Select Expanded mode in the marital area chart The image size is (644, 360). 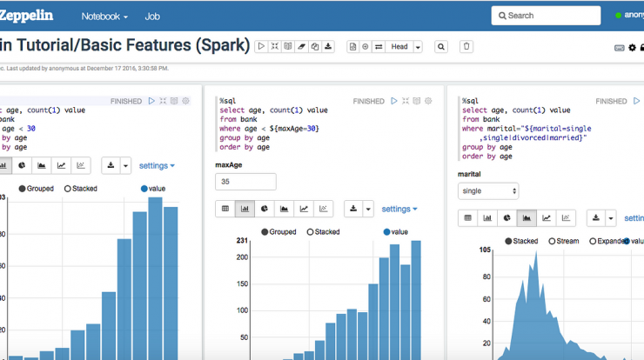(x=607, y=241)
